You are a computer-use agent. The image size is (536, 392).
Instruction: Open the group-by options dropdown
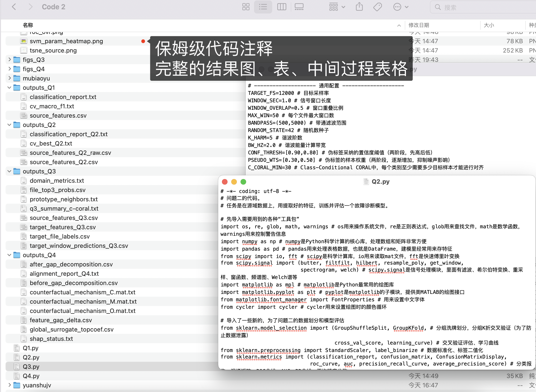point(337,7)
